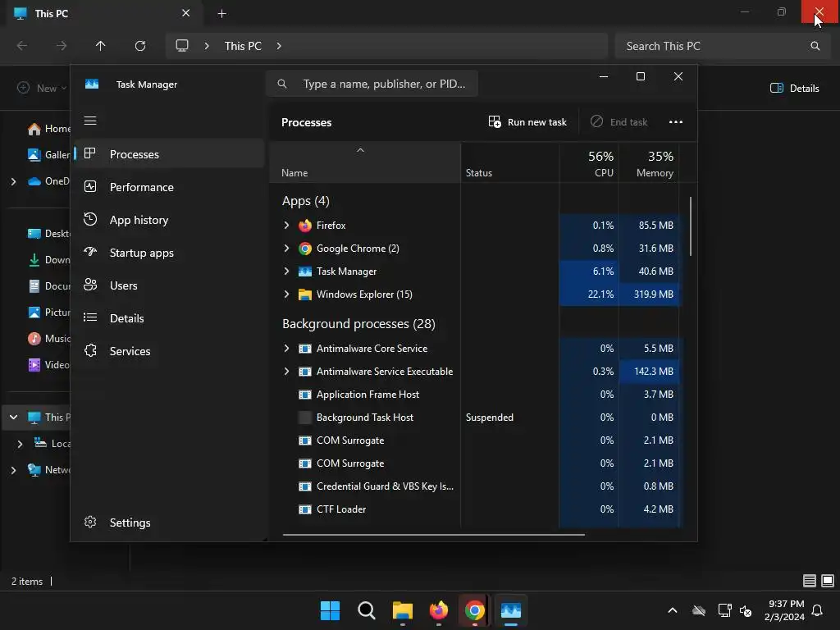The height and width of the screenshot is (630, 840).
Task: Click the Run new task button
Action: [527, 122]
